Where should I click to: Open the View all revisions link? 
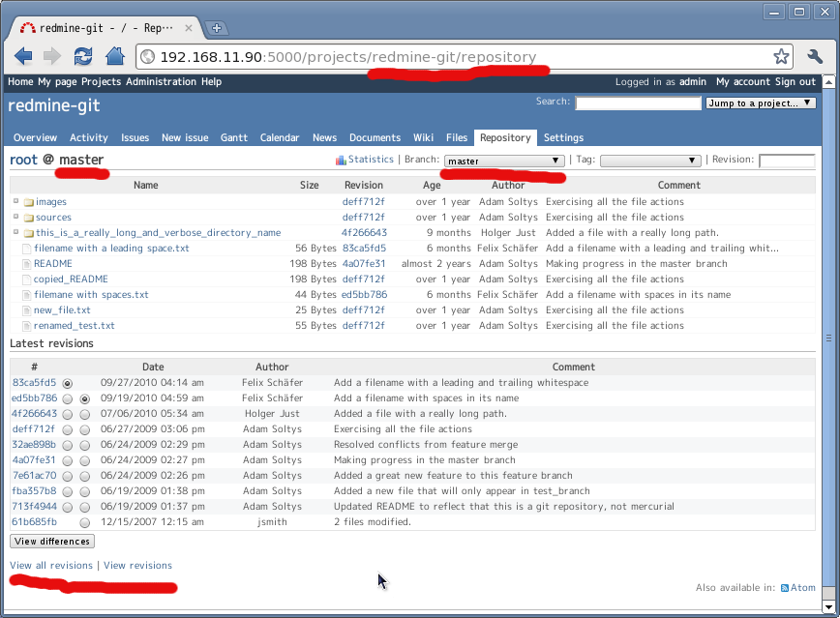(51, 566)
